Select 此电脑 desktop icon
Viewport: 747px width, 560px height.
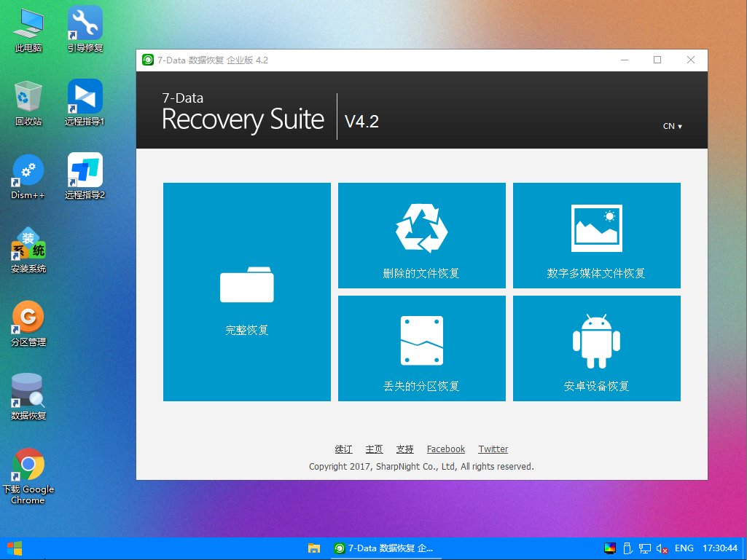(28, 31)
